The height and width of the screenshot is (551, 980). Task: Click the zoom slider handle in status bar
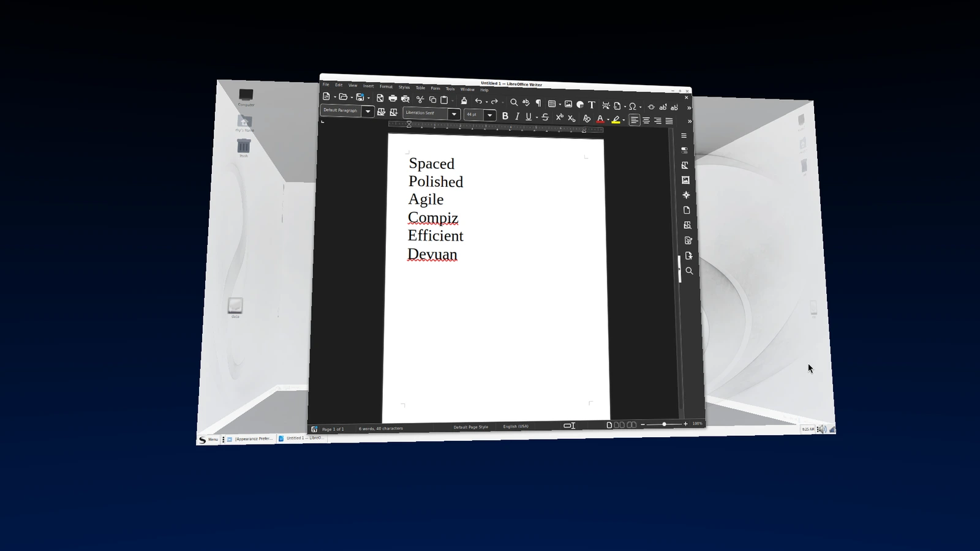point(664,424)
